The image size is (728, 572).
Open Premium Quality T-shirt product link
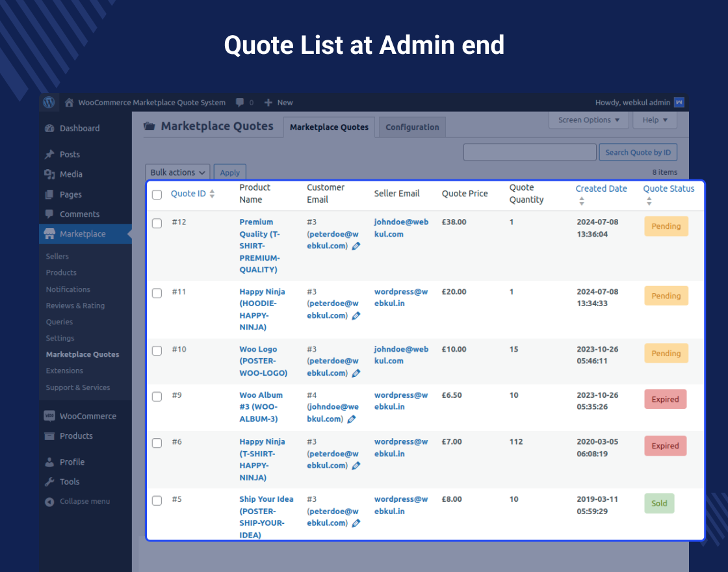[259, 246]
